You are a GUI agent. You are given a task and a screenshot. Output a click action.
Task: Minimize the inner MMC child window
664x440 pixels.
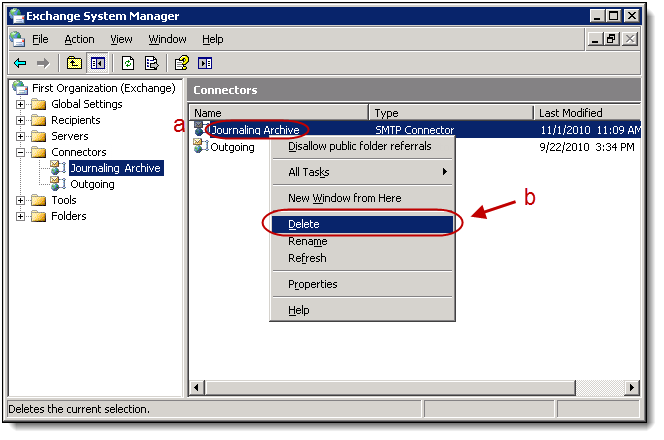coord(595,39)
